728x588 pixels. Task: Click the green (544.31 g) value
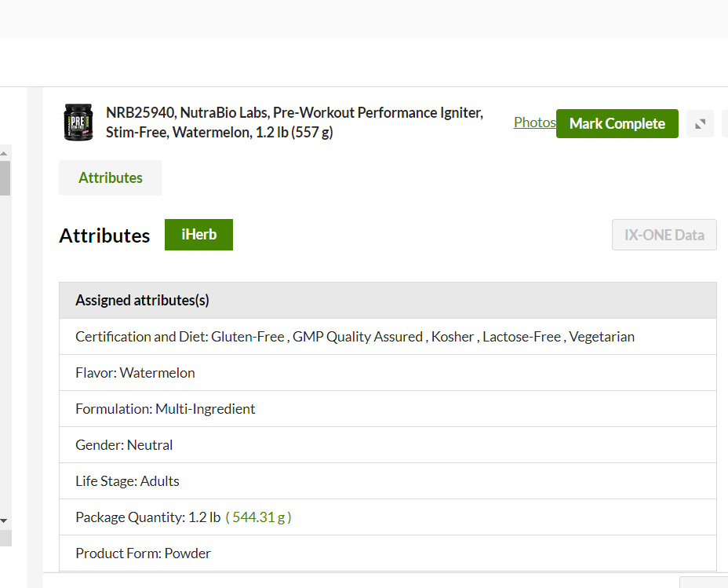[259, 517]
